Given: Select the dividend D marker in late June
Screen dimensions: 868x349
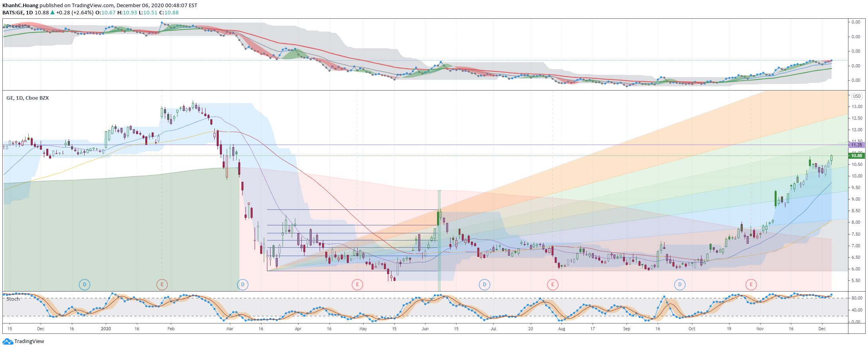Looking at the screenshot, I should click(484, 285).
